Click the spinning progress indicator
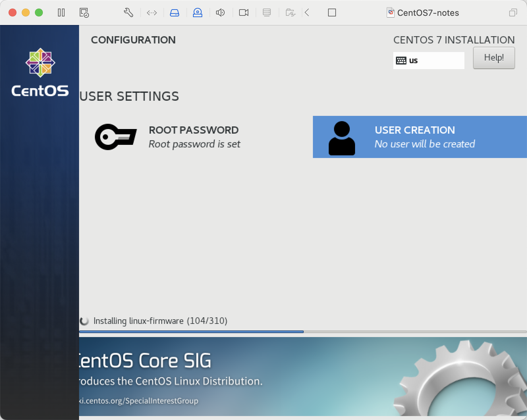527x420 pixels. pos(84,321)
